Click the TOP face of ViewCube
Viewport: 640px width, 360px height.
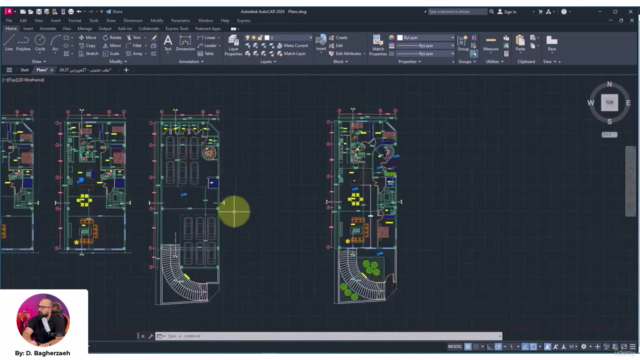coord(609,103)
